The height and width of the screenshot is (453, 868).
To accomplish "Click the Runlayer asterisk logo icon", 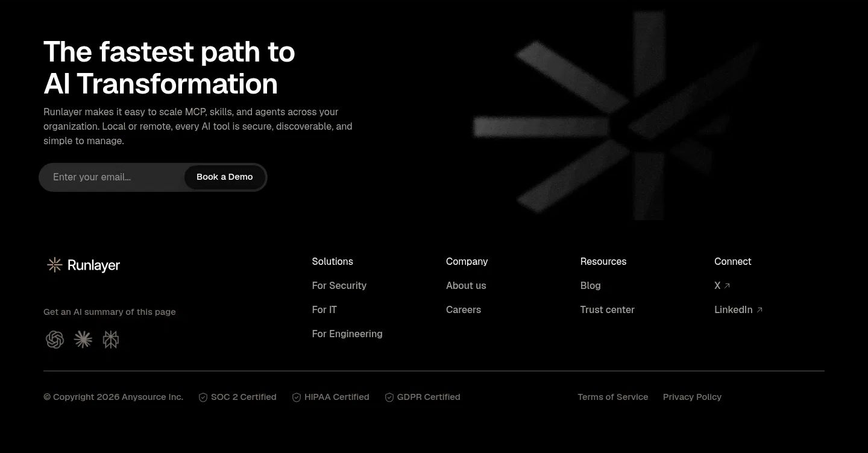I will click(x=55, y=265).
